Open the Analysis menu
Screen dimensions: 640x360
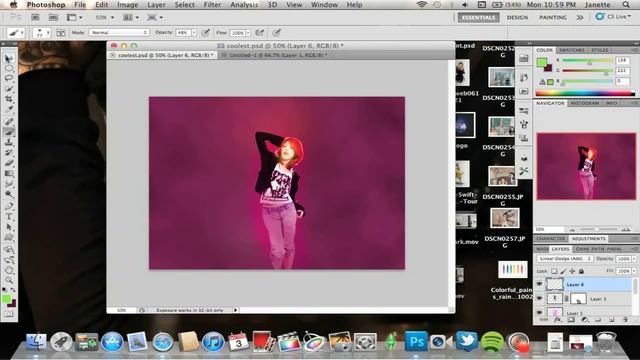(244, 5)
